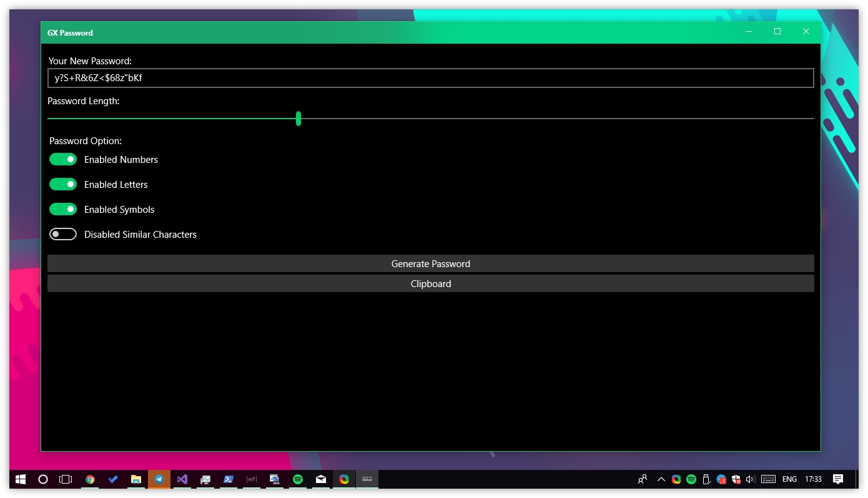The image size is (868, 498).
Task: Change input language from ENG indicator
Action: pos(789,479)
